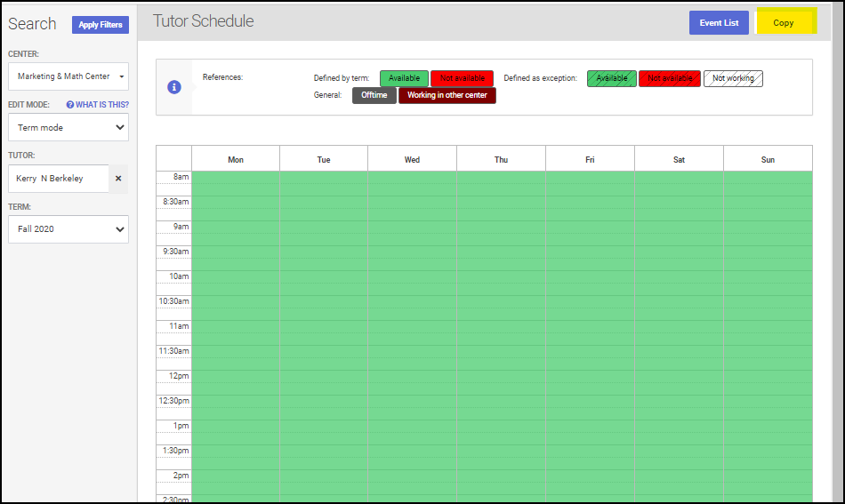Click the References: label in the legend
This screenshot has width=845, height=504.
point(222,77)
